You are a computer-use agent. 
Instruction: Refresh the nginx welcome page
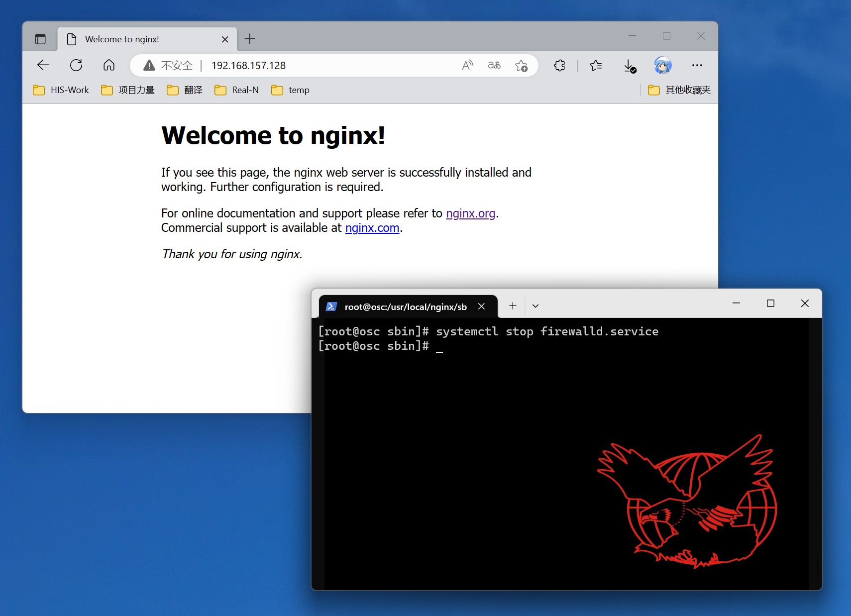tap(76, 65)
